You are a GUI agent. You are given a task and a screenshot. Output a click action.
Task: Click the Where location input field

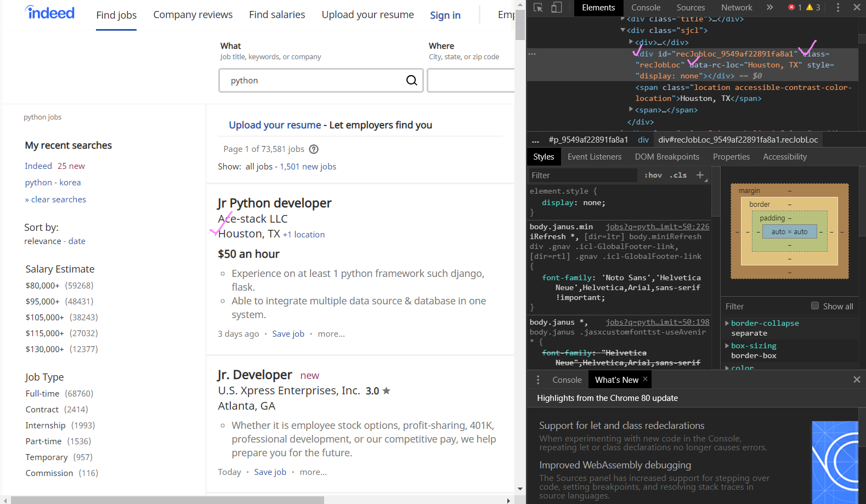click(x=471, y=81)
